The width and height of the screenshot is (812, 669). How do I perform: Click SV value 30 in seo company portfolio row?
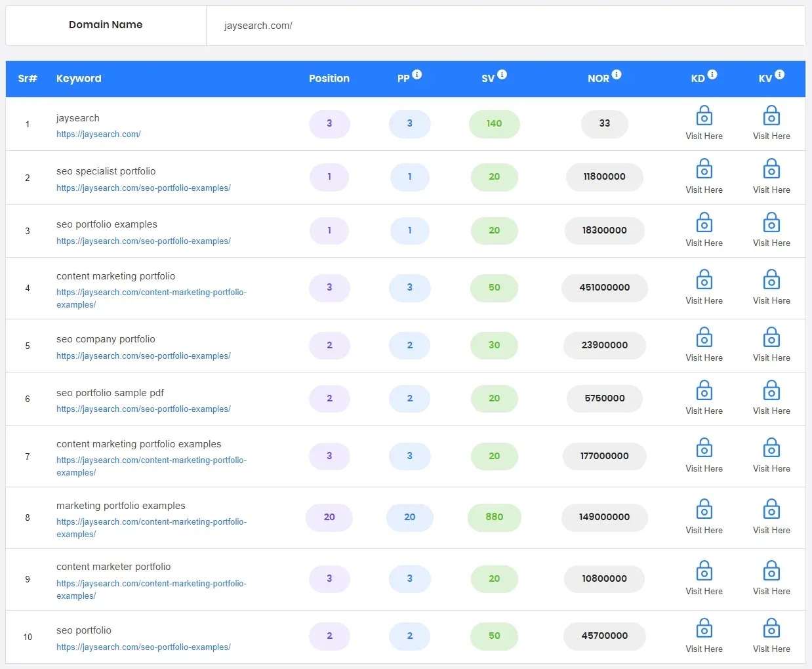coord(495,345)
